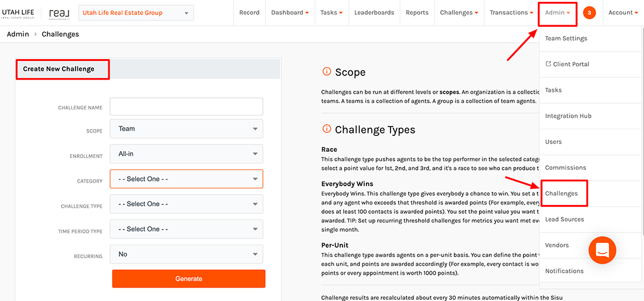Viewport: 644px width, 301px height.
Task: Open the Utah Life Real Estate Group selector
Action: tap(136, 13)
